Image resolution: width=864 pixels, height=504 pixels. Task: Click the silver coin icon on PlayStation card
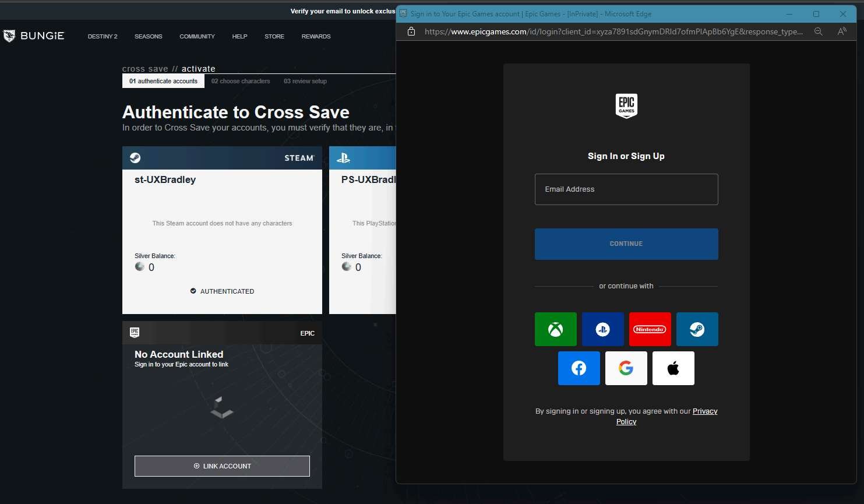click(347, 266)
